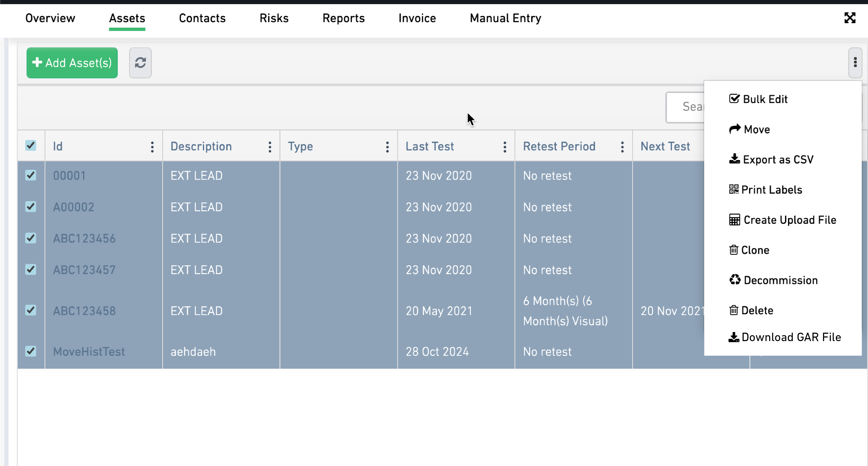
Task: Sort by the Id column header
Action: 58,146
